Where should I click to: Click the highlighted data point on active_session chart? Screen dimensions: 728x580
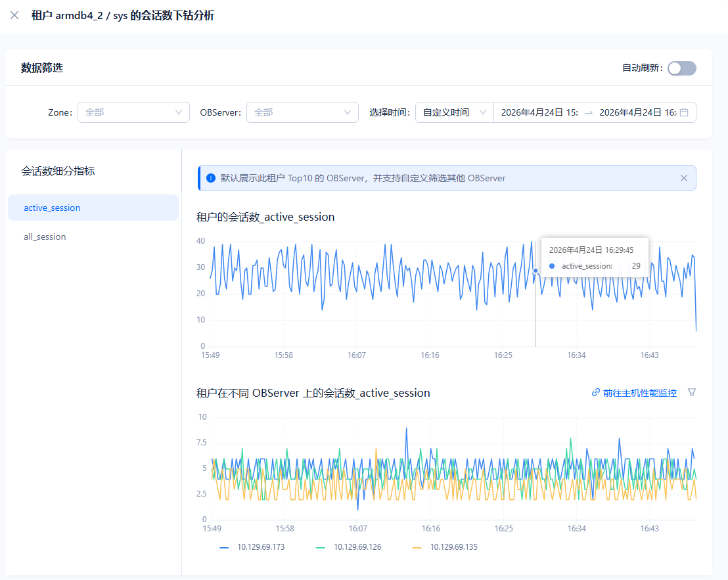point(535,270)
